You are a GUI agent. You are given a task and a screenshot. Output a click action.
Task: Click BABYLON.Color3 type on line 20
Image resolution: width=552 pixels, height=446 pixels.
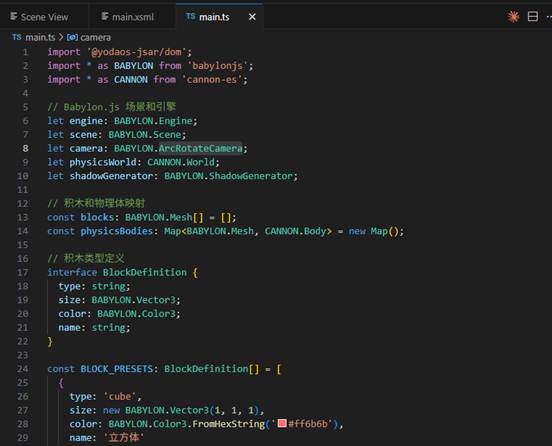pos(136,314)
